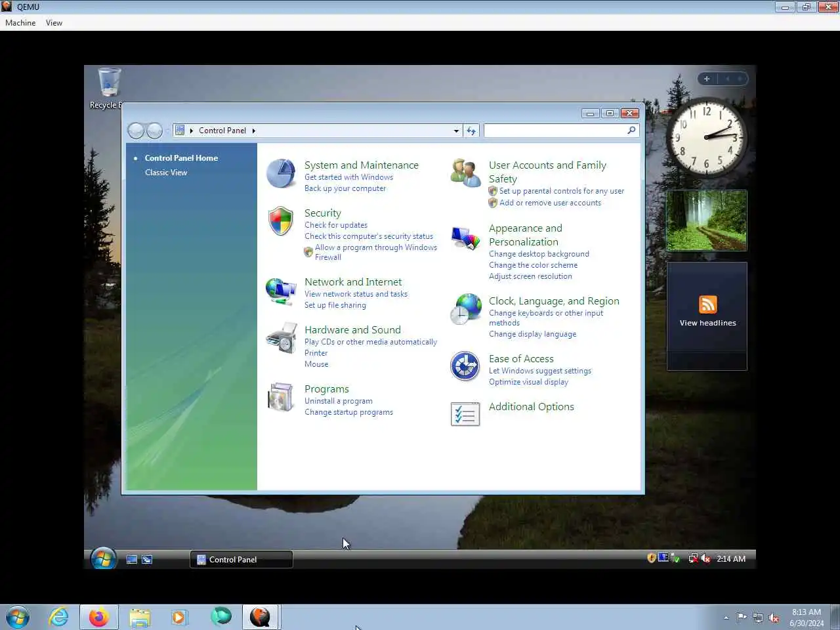Viewport: 840px width, 630px height.
Task: Click Adjust screen resolution link
Action: click(x=530, y=276)
